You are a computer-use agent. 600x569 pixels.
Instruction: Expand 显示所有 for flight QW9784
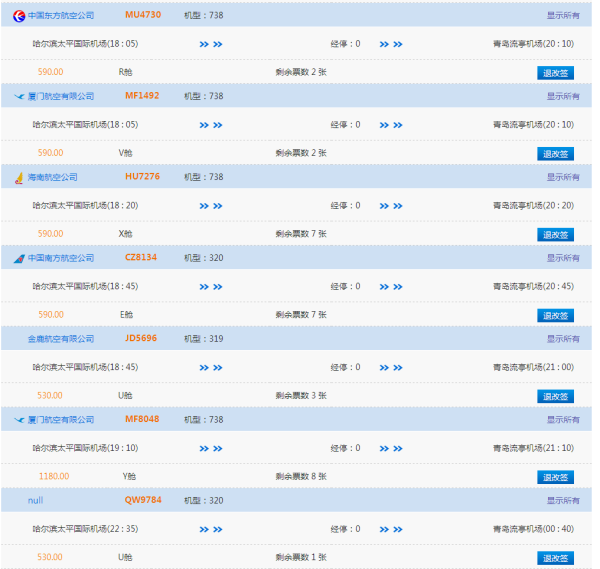point(563,500)
